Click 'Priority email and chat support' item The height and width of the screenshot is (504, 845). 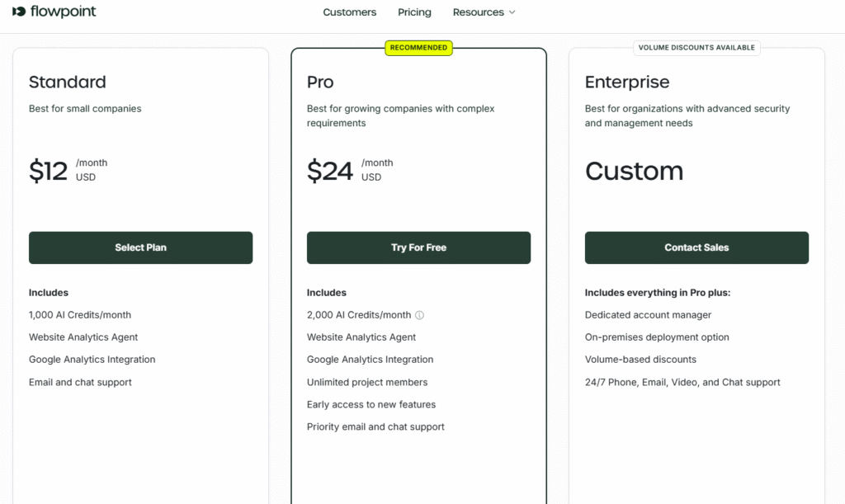point(375,427)
